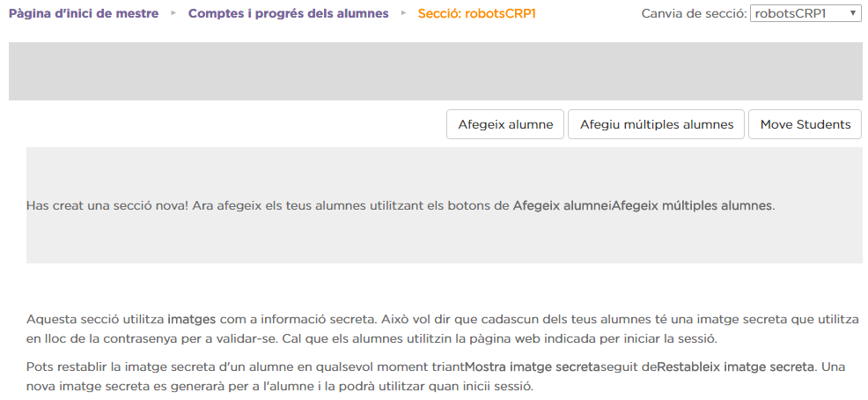Open the Canvia de secció combo box
This screenshot has height=400, width=868.
[805, 13]
